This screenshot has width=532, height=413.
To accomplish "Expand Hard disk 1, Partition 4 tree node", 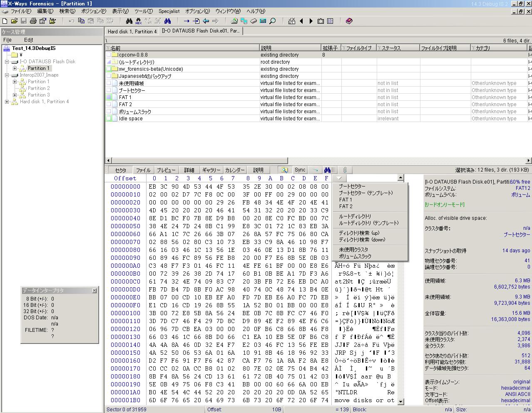I will pos(7,102).
